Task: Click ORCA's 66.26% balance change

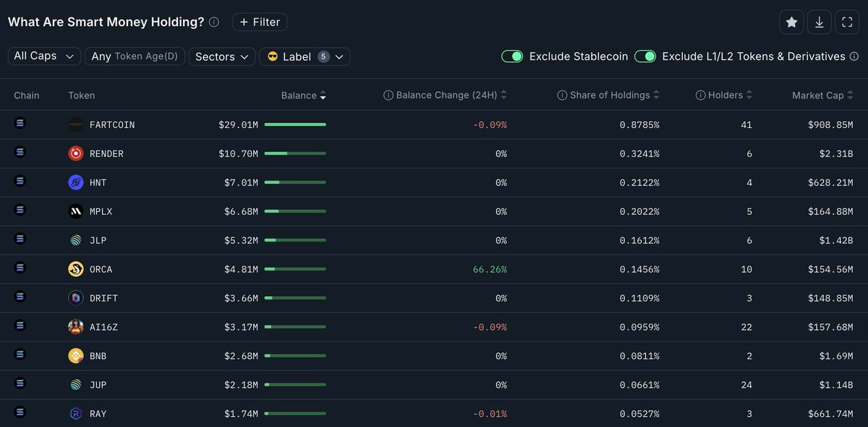Action: point(490,269)
